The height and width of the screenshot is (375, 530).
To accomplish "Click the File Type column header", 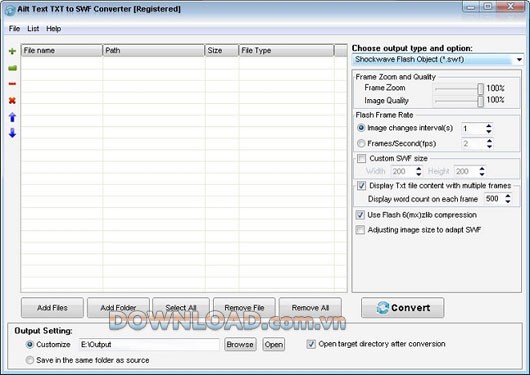I will click(x=286, y=51).
